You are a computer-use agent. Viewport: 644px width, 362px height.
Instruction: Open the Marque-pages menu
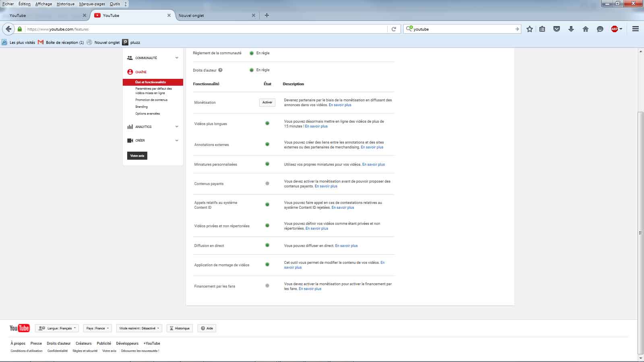tap(92, 4)
